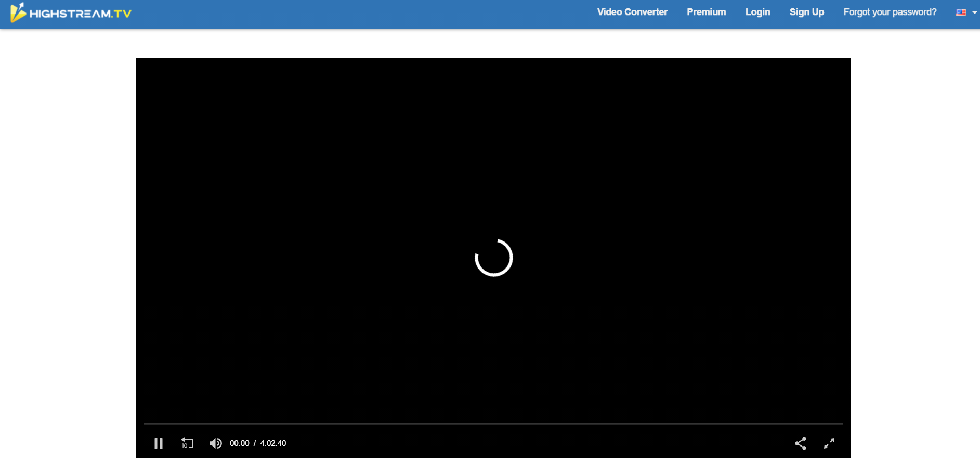Open the Sign Up page
980x472 pixels.
(806, 12)
